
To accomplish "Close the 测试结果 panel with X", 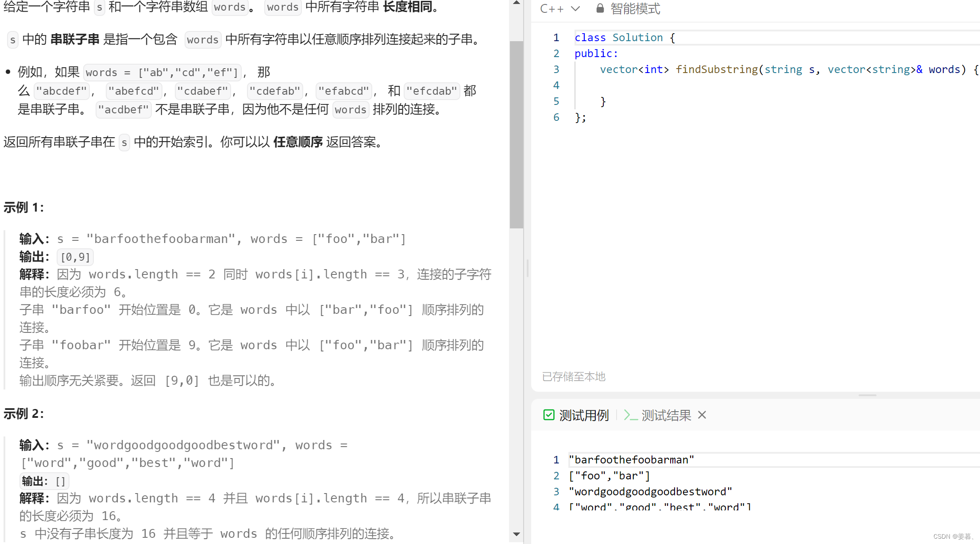I will [x=702, y=415].
